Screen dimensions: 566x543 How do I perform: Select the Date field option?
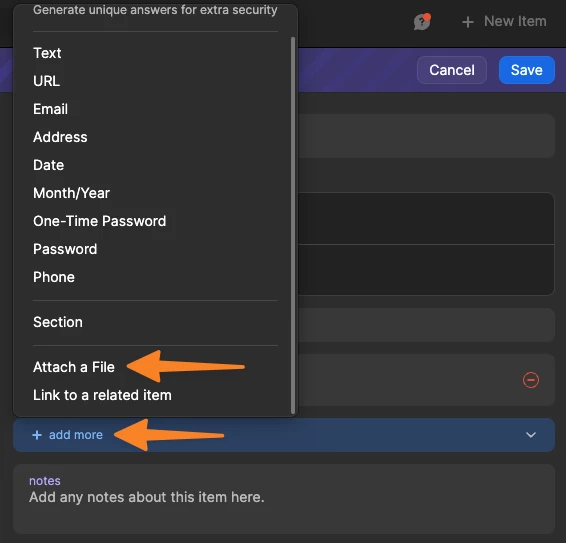pyautogui.click(x=48, y=165)
